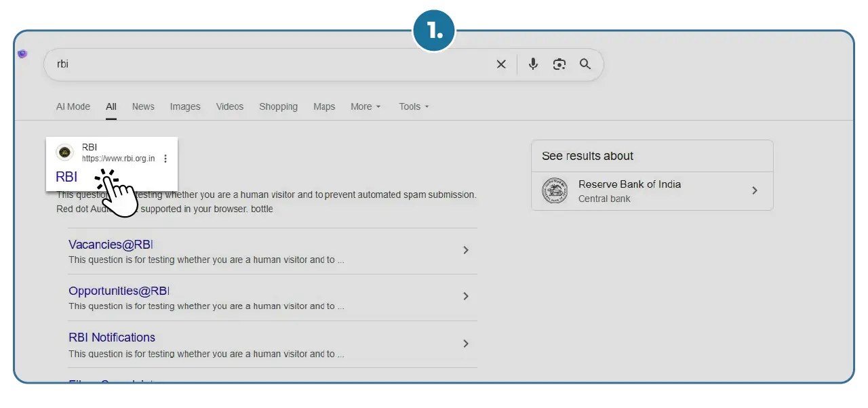Click the purple extension icon left of the search bar

(22, 54)
